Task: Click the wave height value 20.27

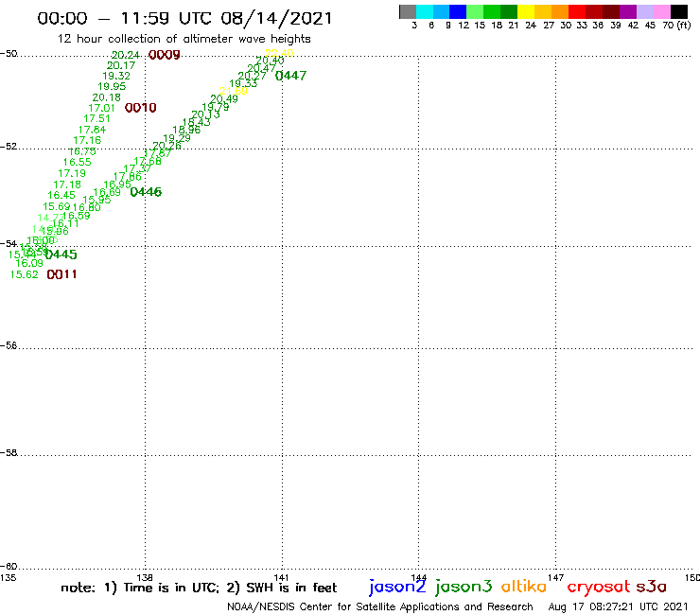Action: (x=253, y=76)
